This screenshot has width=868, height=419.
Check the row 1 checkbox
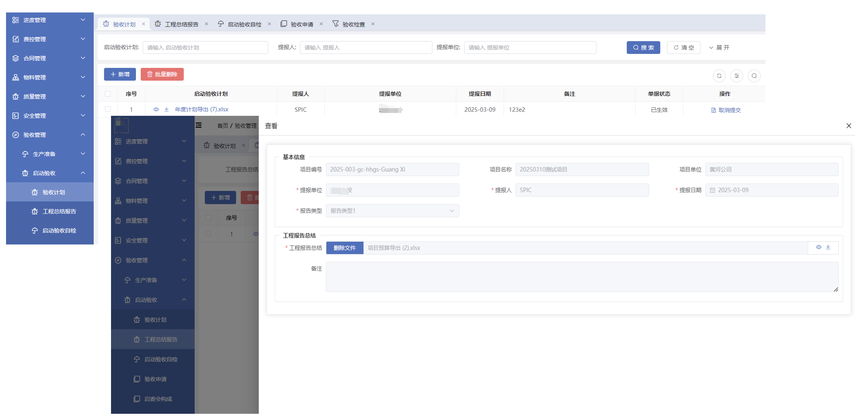(x=107, y=109)
